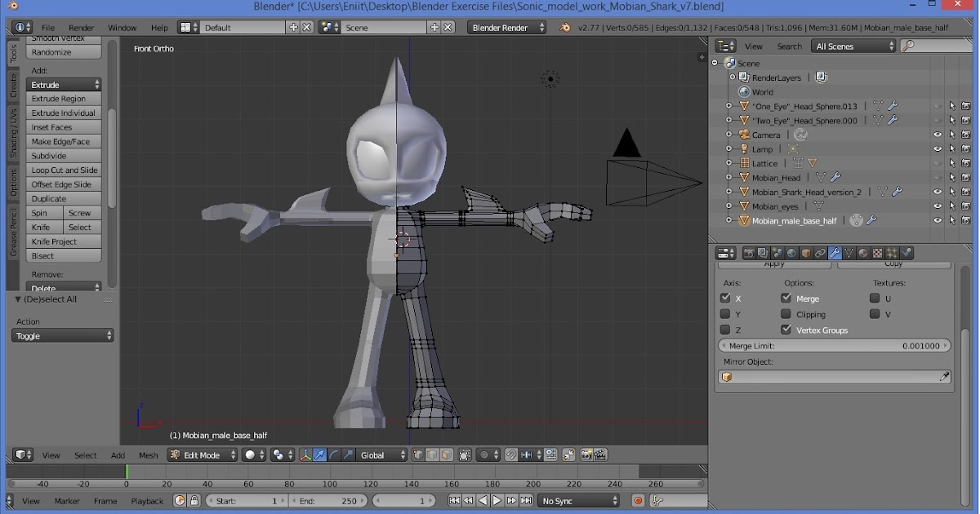Click the OpenGL animation clapperboard icon
Viewport: 980px width, 514px height.
click(x=601, y=455)
